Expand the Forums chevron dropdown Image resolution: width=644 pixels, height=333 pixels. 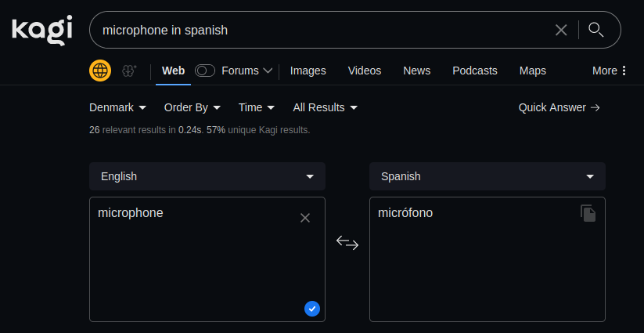click(268, 71)
